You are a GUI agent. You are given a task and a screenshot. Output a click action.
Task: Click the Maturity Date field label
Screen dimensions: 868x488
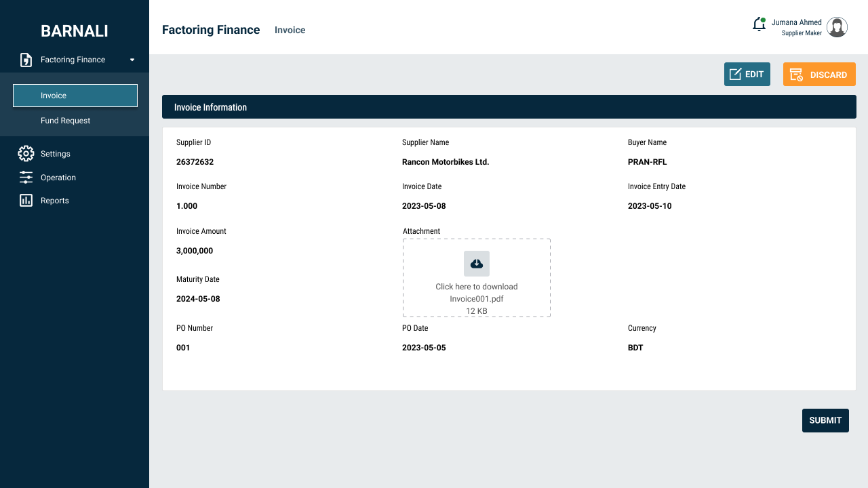198,279
